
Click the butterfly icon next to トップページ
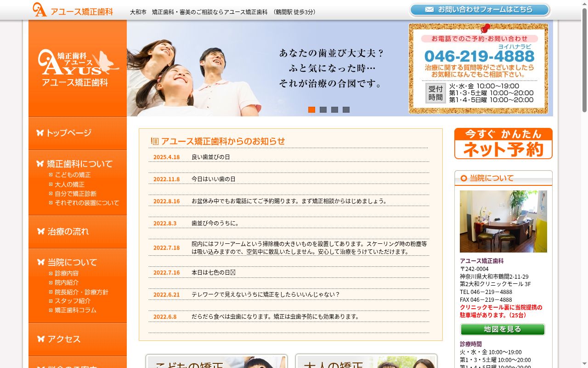40,133
